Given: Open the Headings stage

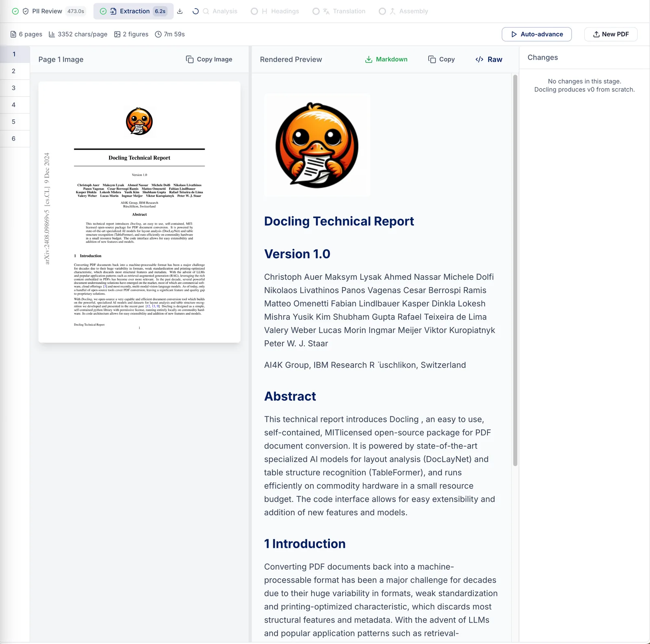Looking at the screenshot, I should click(275, 11).
